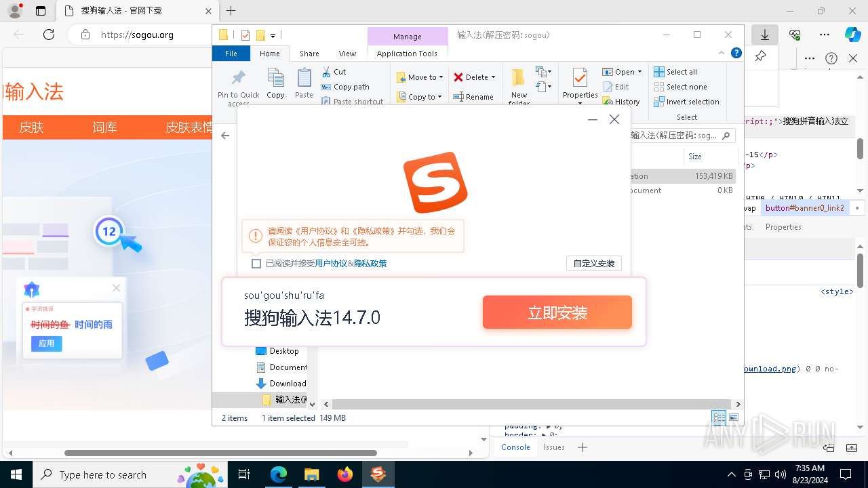This screenshot has height=488, width=868.
Task: Click Explorer back navigation arrow
Action: [225, 136]
